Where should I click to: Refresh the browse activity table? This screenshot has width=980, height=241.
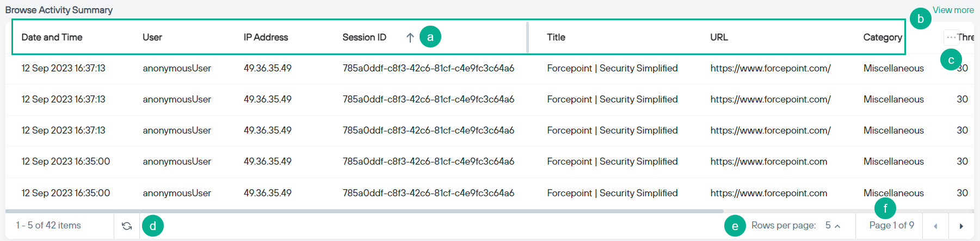(x=127, y=226)
